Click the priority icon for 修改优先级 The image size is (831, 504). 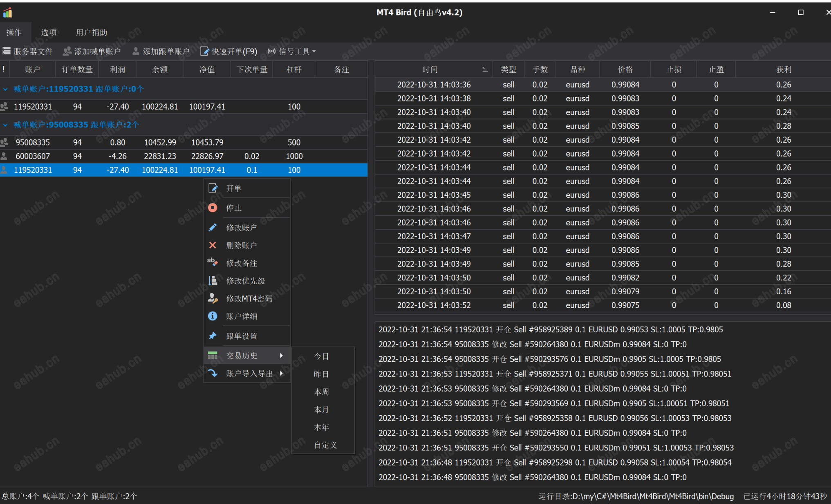click(213, 280)
